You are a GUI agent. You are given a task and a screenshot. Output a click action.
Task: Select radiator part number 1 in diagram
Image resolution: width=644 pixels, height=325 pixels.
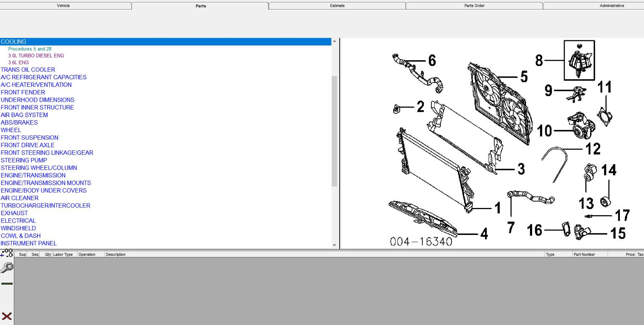click(498, 208)
